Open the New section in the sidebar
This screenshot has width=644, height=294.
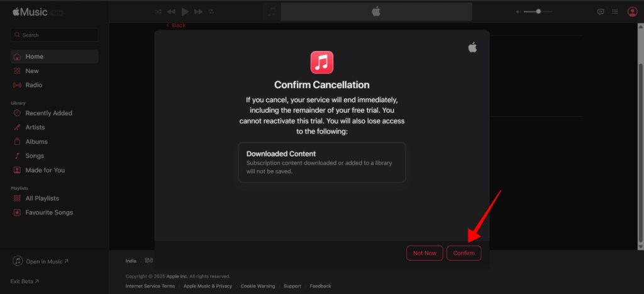55,71
